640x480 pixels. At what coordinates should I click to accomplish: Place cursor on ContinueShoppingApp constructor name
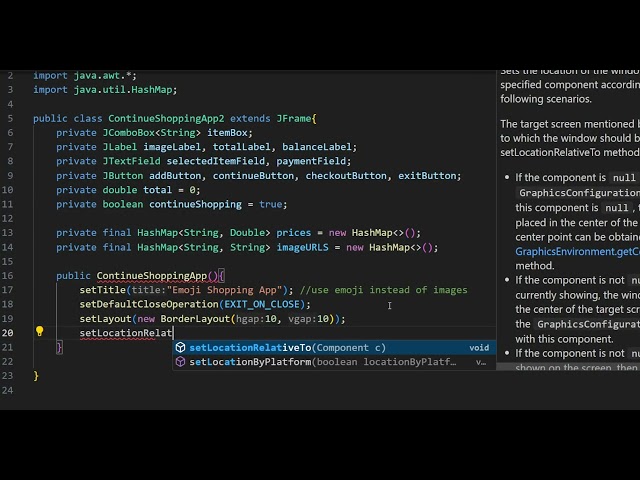coord(152,276)
